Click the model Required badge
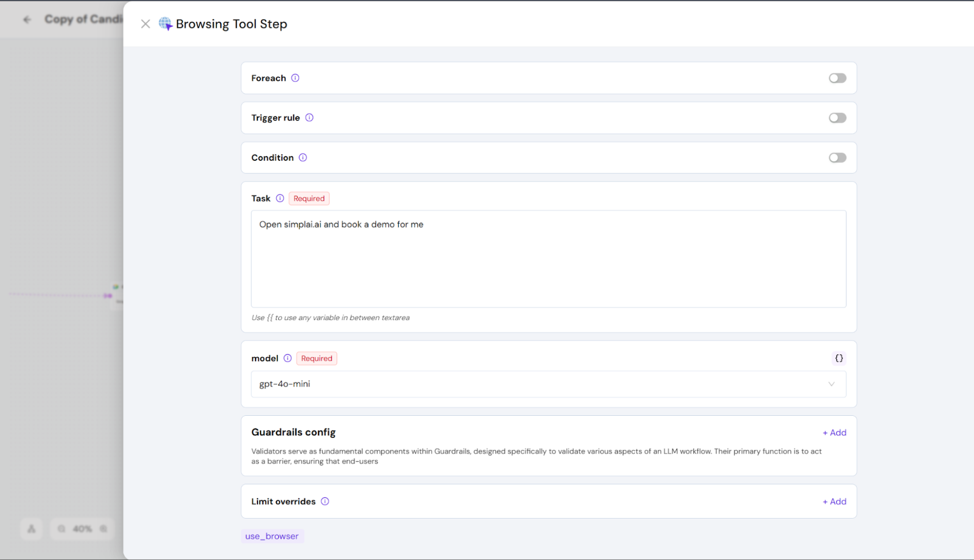Image resolution: width=974 pixels, height=560 pixels. coord(317,359)
